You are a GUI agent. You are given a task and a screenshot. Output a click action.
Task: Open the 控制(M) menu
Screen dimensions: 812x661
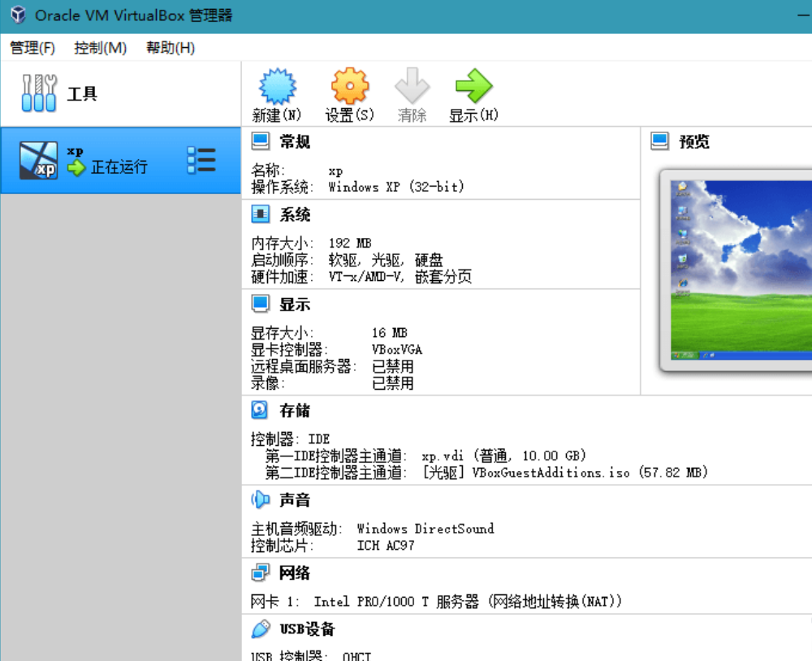pyautogui.click(x=100, y=48)
